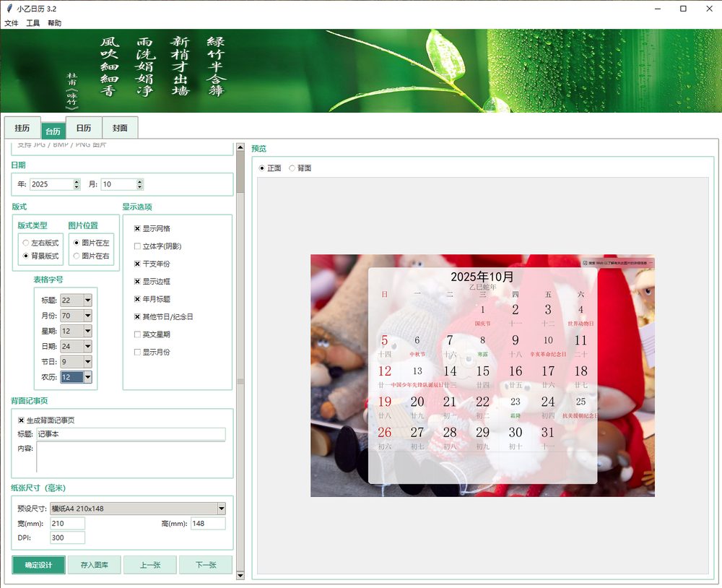The height and width of the screenshot is (588, 722).
Task: Switch to the 封面 tab
Action: (120, 128)
